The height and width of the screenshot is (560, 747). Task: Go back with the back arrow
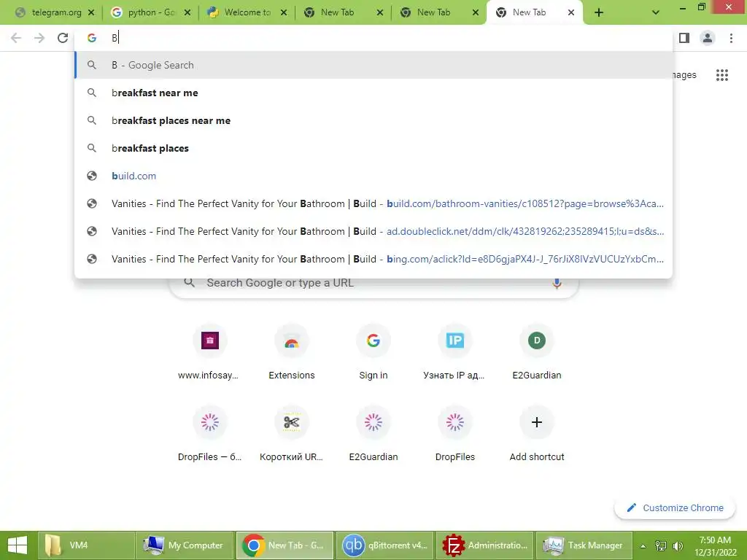tap(16, 38)
